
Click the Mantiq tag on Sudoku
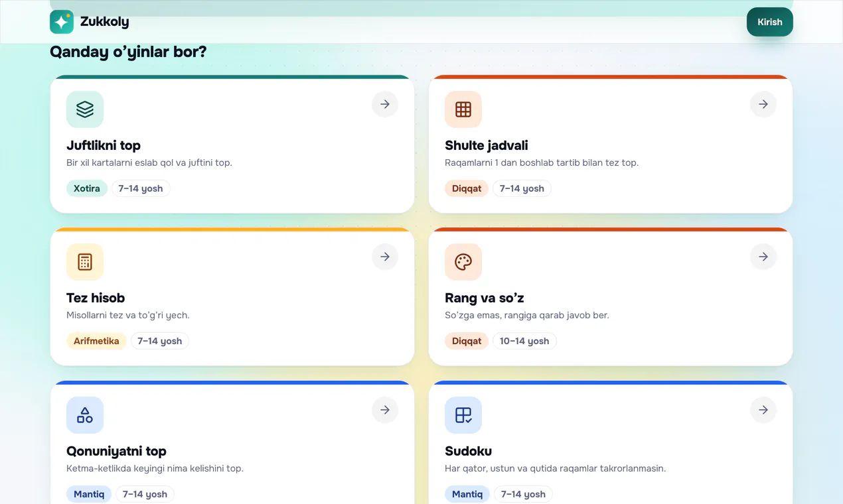[x=467, y=494]
